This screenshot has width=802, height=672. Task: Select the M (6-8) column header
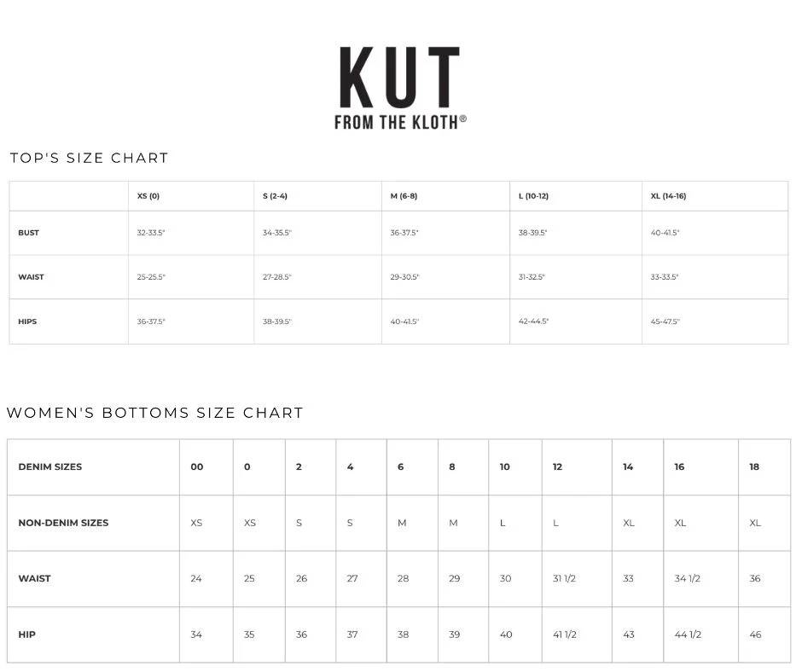click(x=404, y=196)
